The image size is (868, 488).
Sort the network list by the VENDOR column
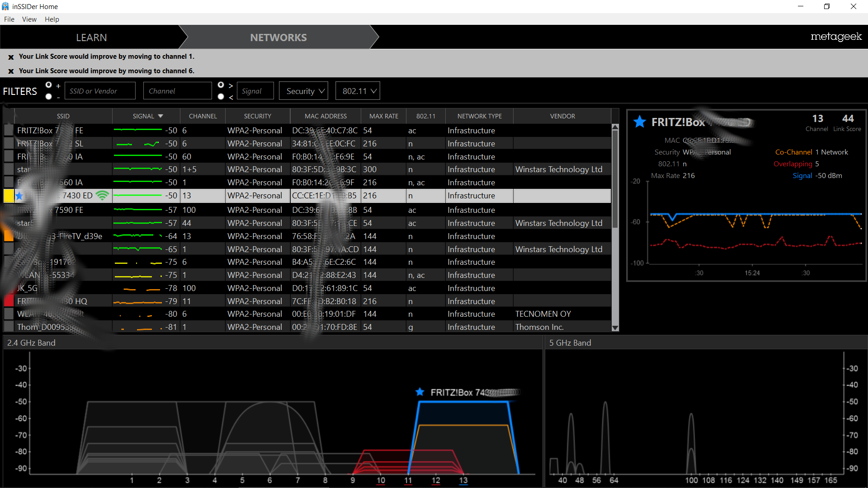tap(562, 116)
